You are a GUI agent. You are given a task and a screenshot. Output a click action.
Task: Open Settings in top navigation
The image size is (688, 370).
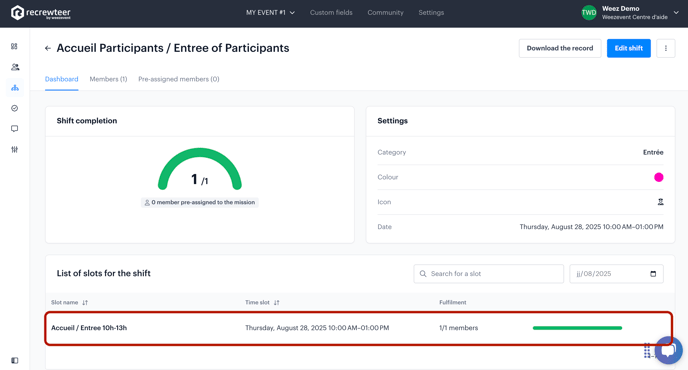click(x=431, y=13)
